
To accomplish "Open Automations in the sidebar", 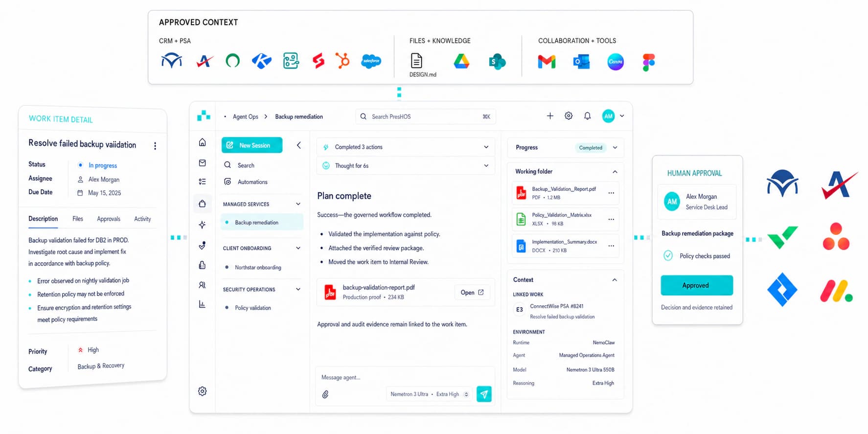I will pyautogui.click(x=252, y=182).
